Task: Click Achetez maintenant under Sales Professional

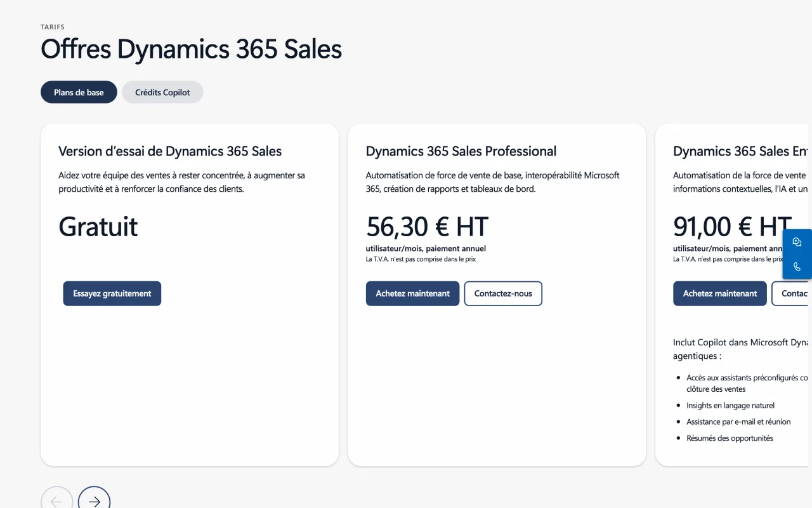Action: pos(412,293)
